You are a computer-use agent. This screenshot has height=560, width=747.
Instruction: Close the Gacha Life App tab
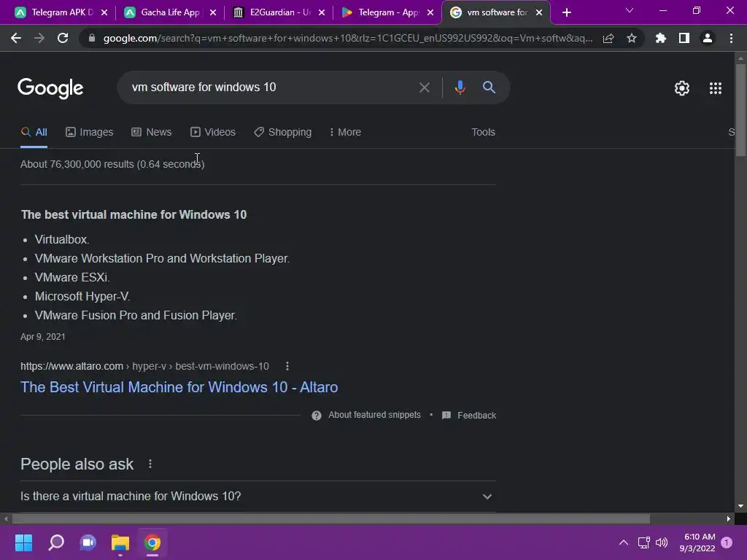213,12
